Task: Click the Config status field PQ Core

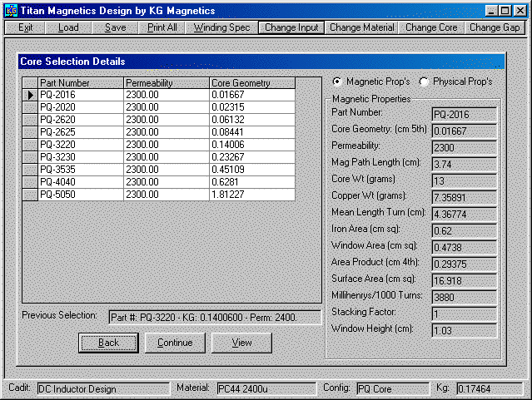Action: [393, 389]
